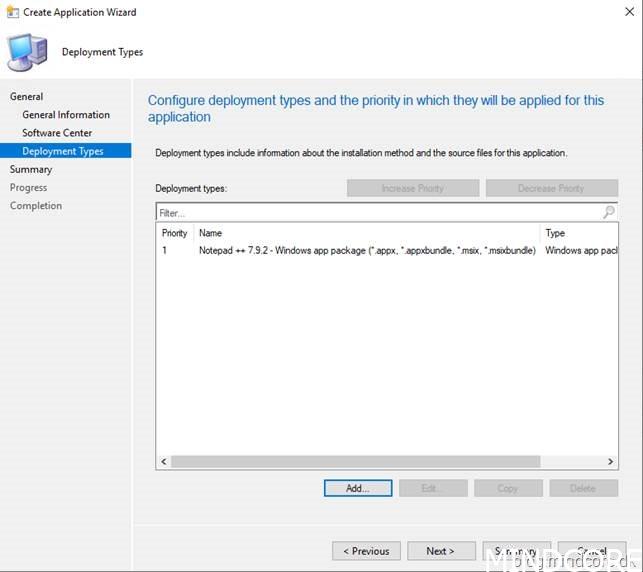The image size is (643, 572).
Task: Select the Summary step in sidebar
Action: pyautogui.click(x=31, y=169)
